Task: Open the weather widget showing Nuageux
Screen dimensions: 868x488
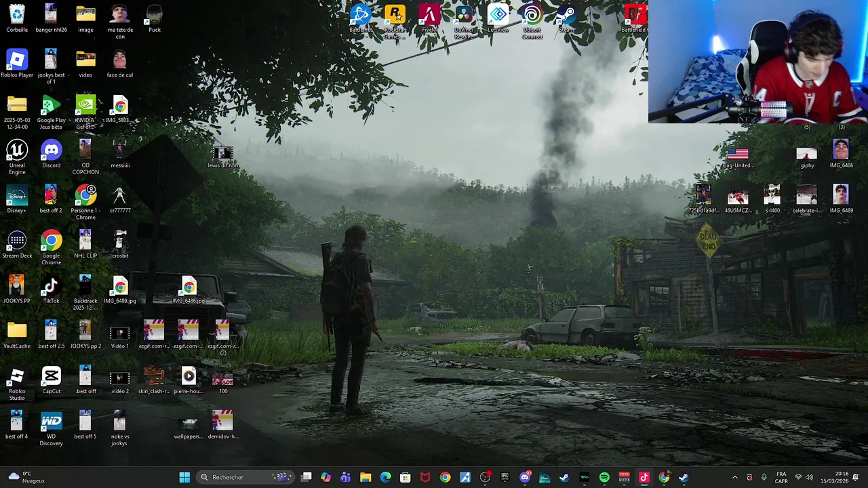Action: coord(27,477)
